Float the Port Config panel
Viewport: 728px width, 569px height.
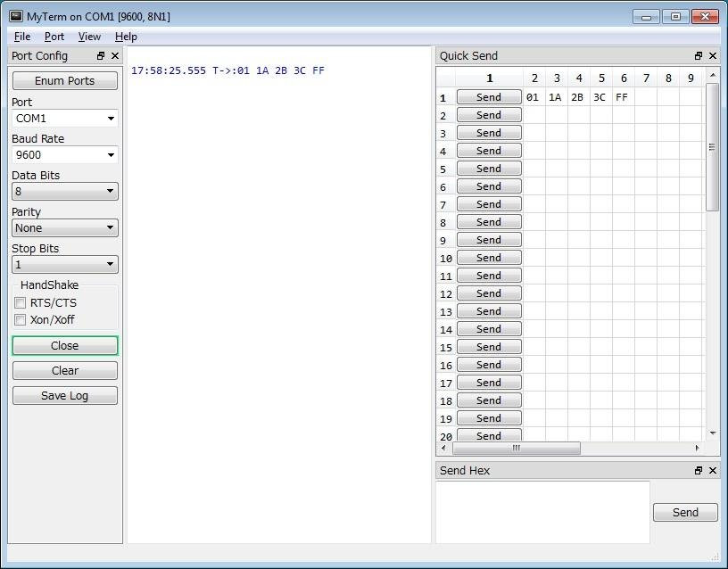tap(101, 56)
